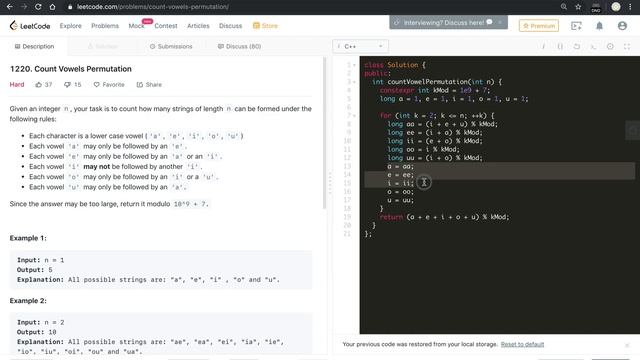Open the Chrome profile avatar

(616, 7)
